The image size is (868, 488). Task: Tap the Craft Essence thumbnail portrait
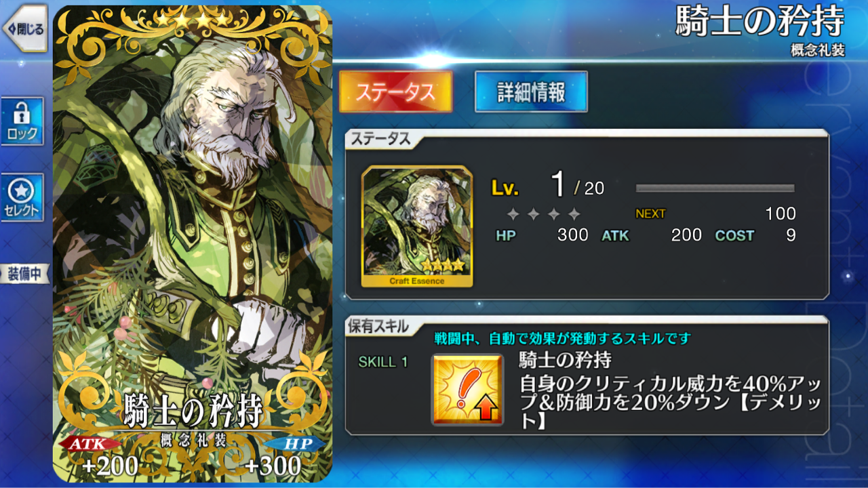pyautogui.click(x=417, y=226)
